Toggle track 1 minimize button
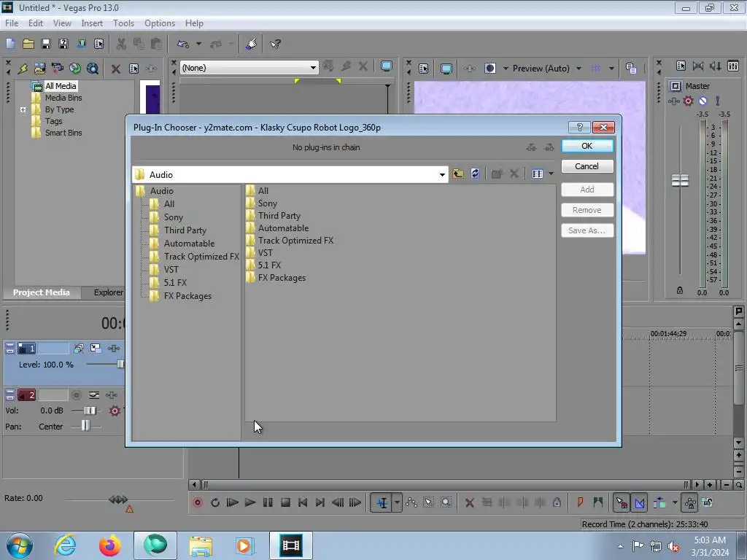 pos(9,348)
